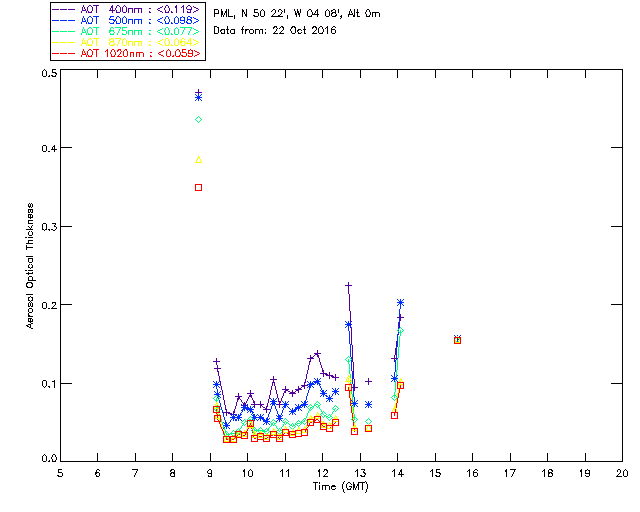Click the 'Aerosol Optical Thickness' axis label
This screenshot has width=640, height=512.
30,266
